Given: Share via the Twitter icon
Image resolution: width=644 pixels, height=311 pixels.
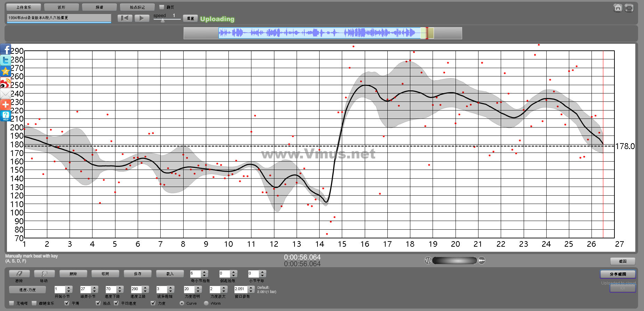Looking at the screenshot, I should click(x=6, y=60).
